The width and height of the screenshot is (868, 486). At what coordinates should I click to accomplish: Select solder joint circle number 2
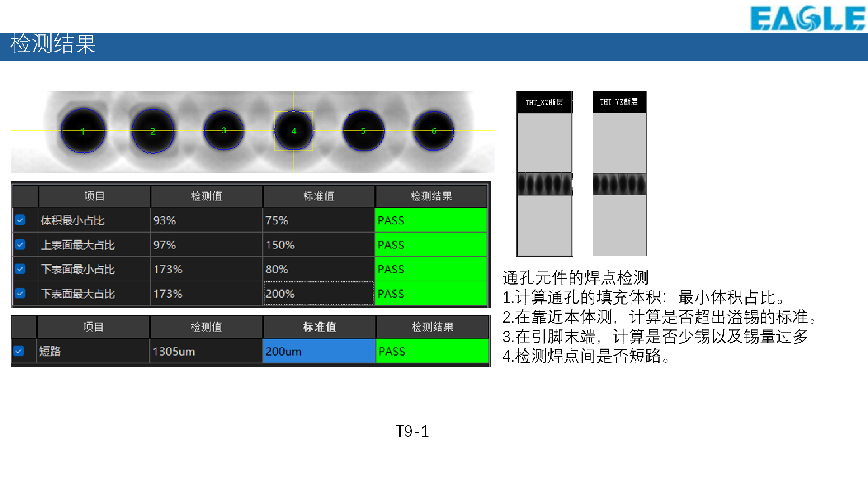tap(153, 131)
